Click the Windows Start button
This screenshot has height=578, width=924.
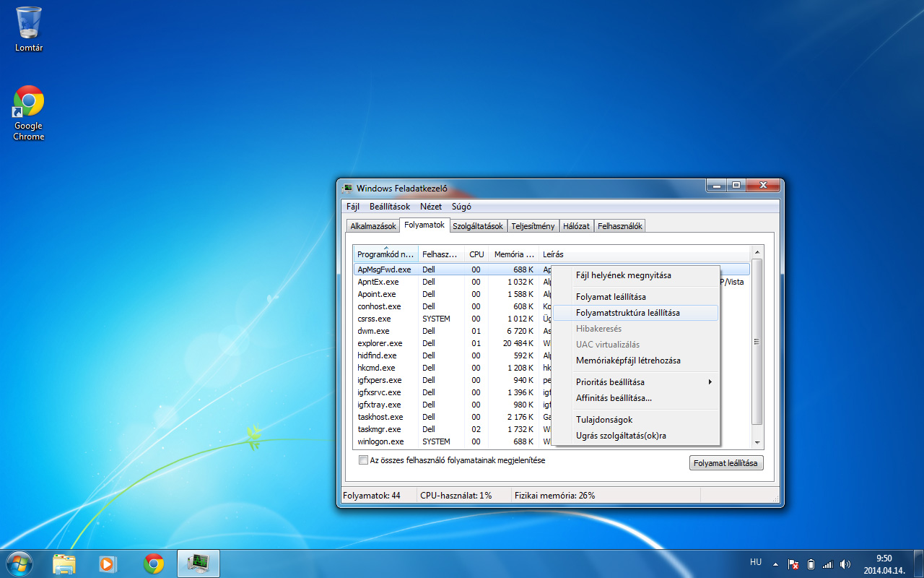point(19,563)
